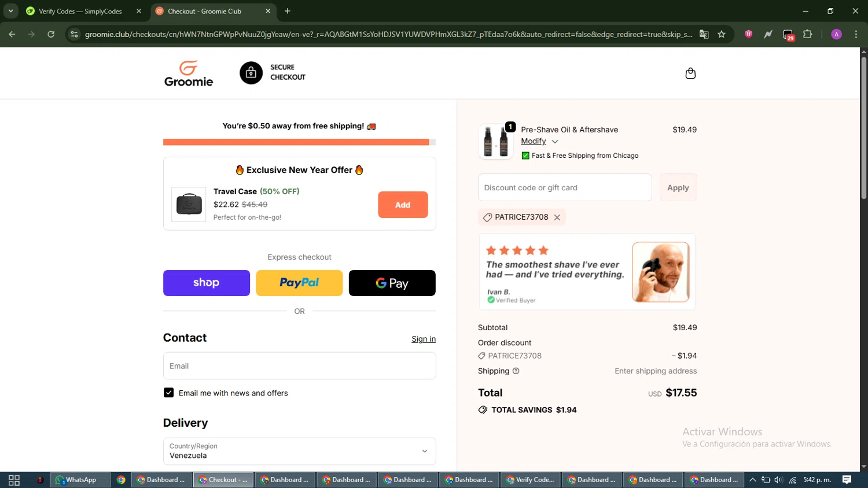Open the browser extensions puzzle icon
Viewport: 868px width, 488px height.
808,34
